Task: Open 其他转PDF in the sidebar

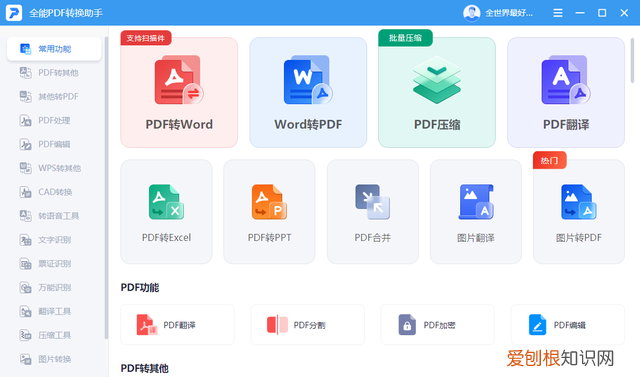Action: (x=54, y=97)
